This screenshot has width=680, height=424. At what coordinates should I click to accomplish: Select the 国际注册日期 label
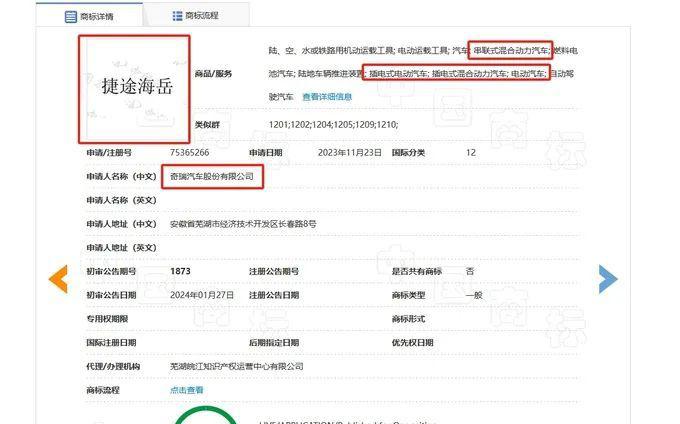coord(111,342)
